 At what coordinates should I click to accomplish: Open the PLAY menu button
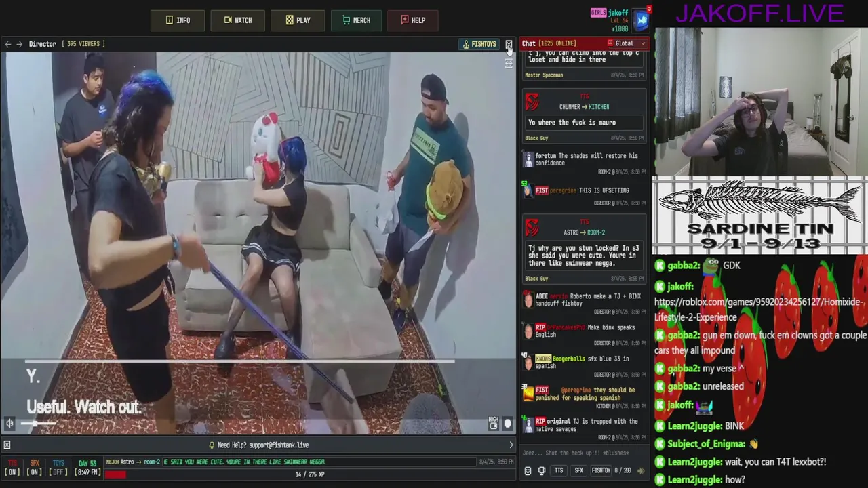(298, 20)
